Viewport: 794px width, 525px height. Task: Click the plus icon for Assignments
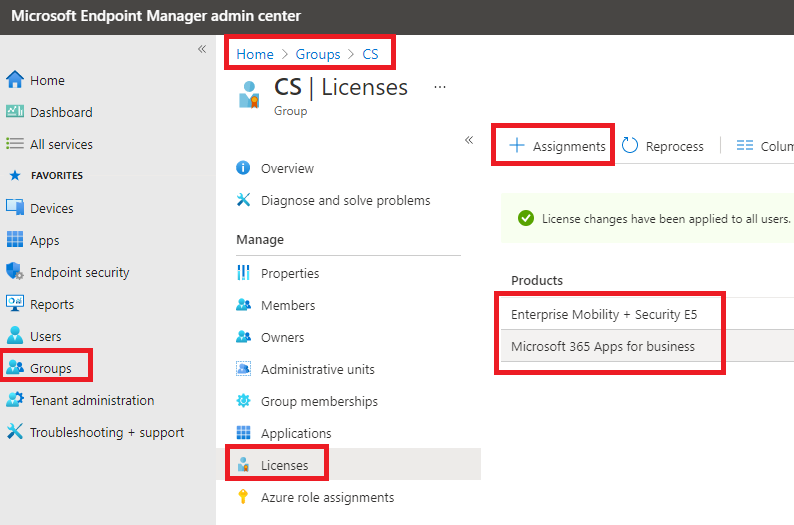point(517,145)
